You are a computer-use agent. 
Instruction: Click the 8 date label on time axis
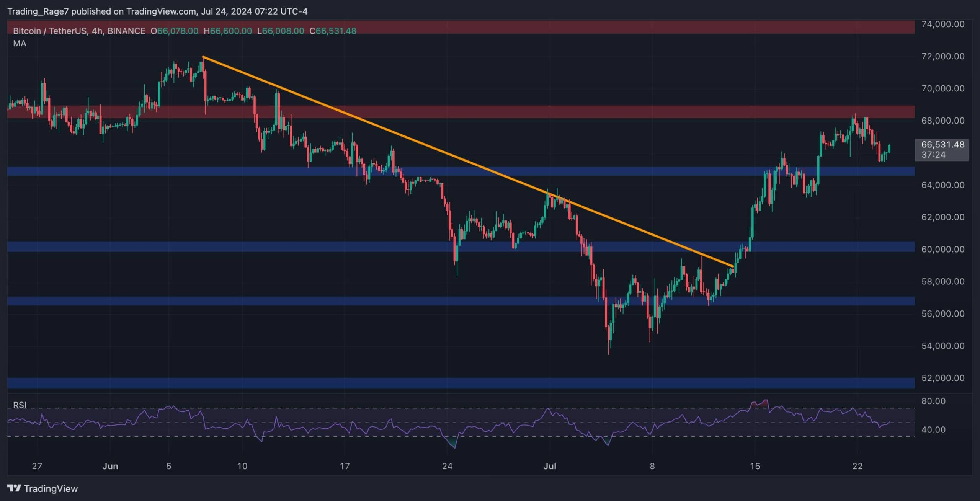pos(652,466)
